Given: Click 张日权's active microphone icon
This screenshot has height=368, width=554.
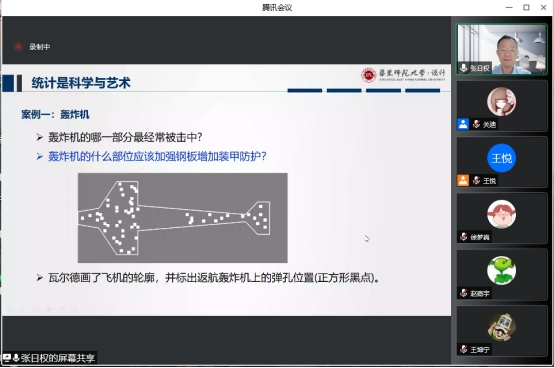Looking at the screenshot, I should coord(464,67).
